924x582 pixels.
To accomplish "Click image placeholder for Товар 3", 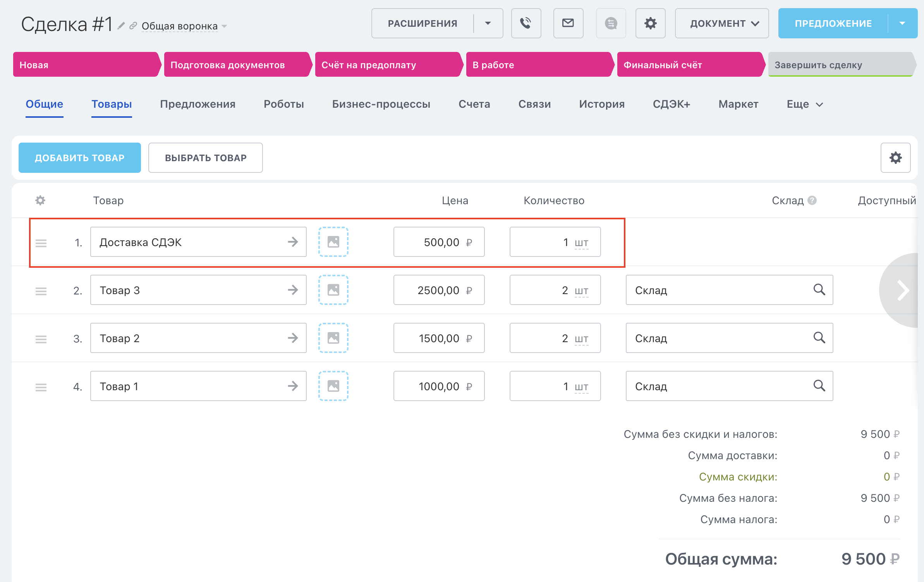I will coord(333,290).
